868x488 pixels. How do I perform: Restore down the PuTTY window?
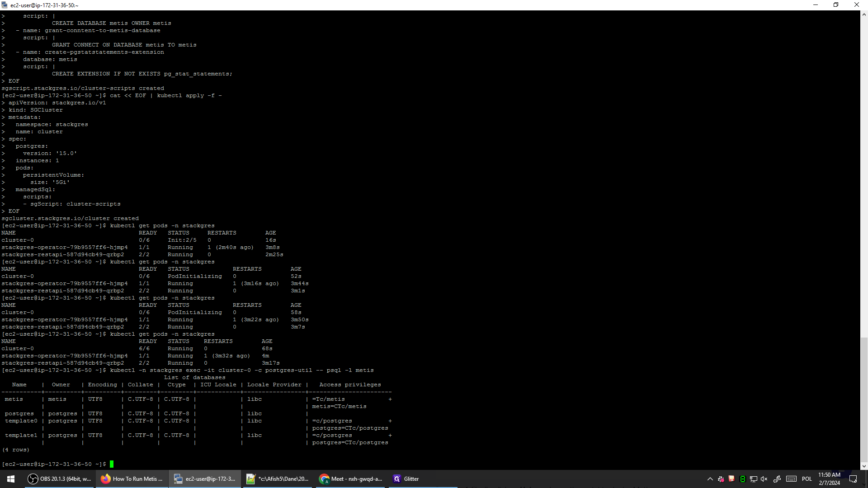[836, 5]
